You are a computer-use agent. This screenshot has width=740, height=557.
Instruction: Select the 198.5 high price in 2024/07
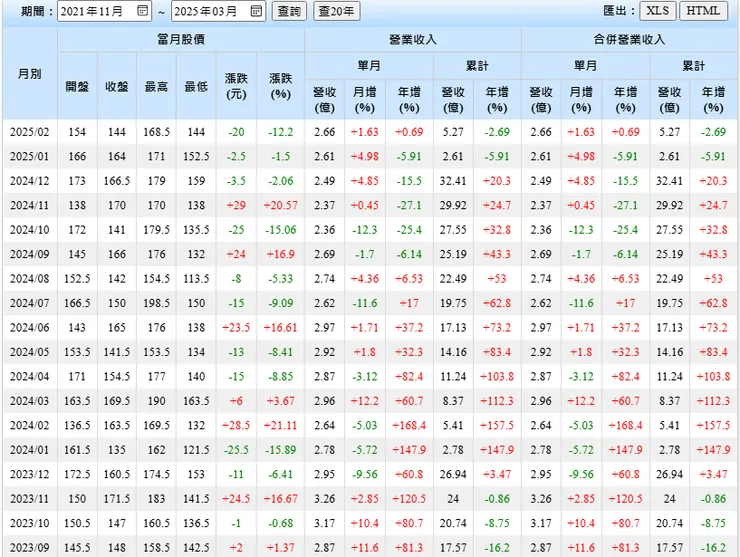click(x=156, y=303)
